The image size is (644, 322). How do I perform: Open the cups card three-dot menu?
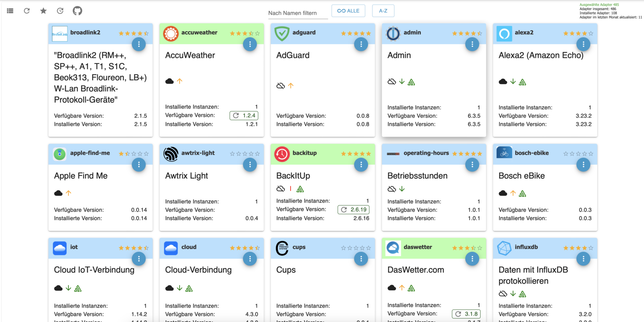coord(361,259)
